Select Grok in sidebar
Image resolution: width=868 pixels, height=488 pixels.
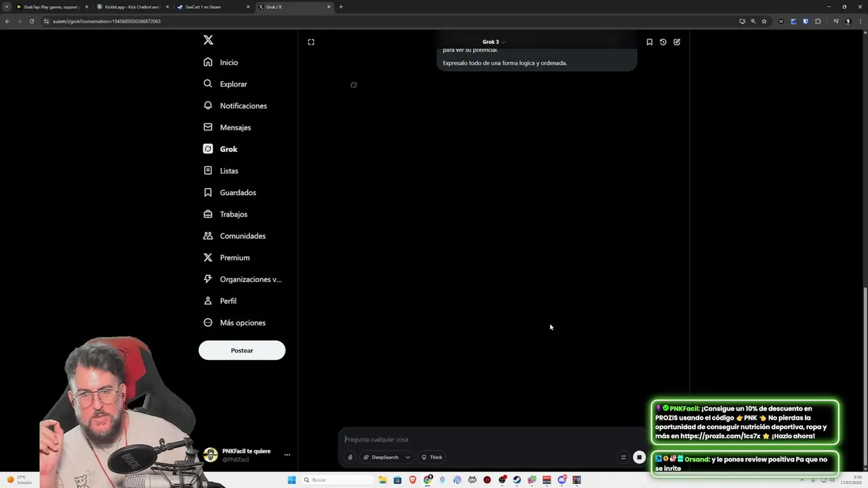220,149
